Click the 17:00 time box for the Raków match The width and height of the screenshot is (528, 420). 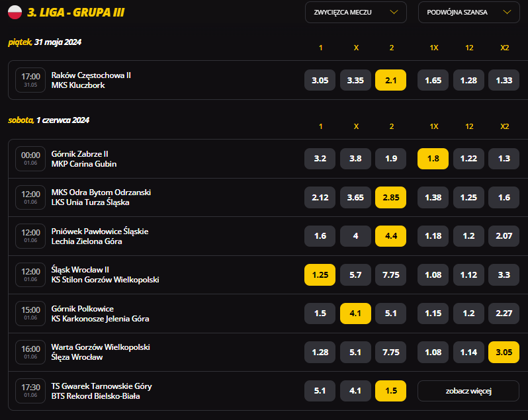tap(30, 80)
